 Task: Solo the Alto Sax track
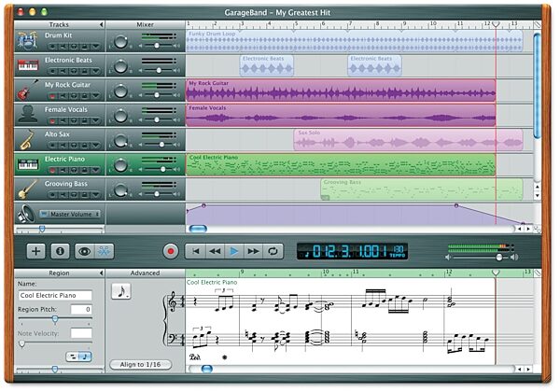coord(74,145)
